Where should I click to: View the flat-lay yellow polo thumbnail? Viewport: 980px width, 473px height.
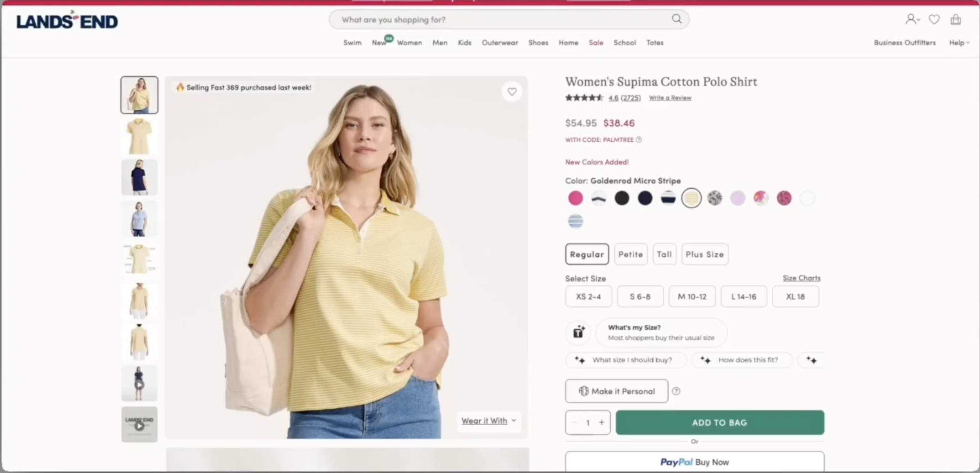point(139,136)
